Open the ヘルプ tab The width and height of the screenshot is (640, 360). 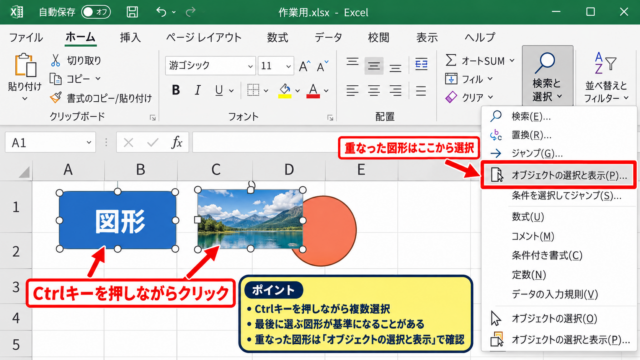click(x=480, y=38)
